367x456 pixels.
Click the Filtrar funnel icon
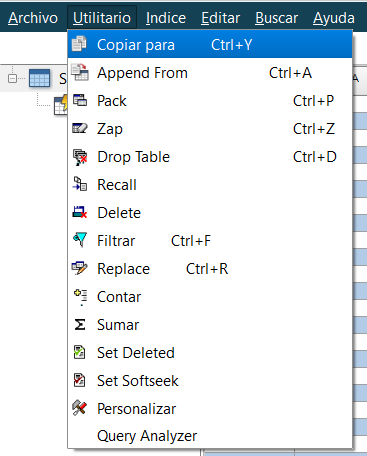pyautogui.click(x=80, y=240)
